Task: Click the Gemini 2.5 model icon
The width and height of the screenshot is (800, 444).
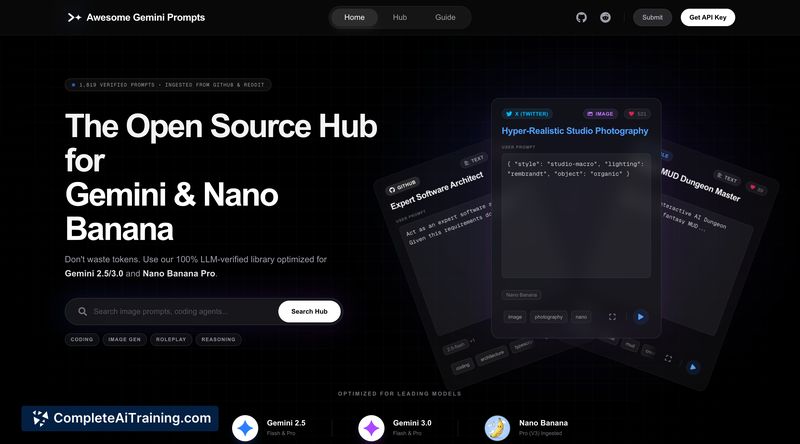Action: tap(244, 428)
